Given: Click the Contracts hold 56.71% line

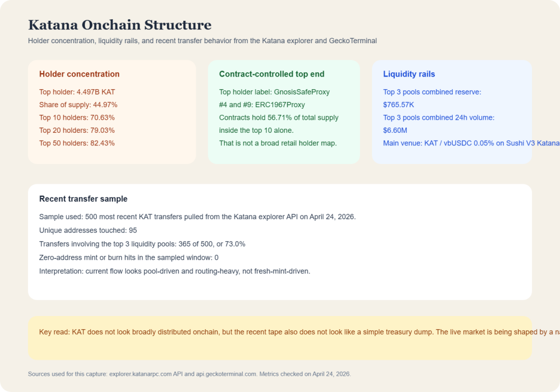Looking at the screenshot, I should pyautogui.click(x=278, y=118).
